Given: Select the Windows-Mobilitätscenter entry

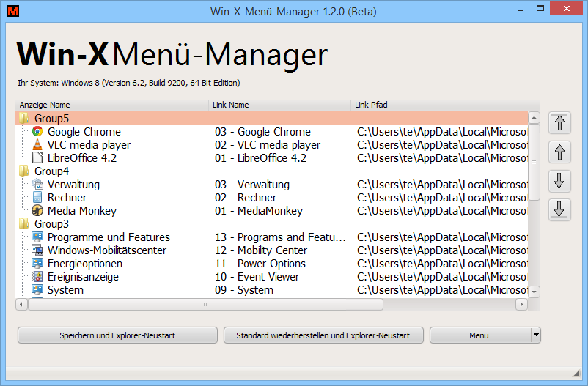Looking at the screenshot, I should 271,250.
